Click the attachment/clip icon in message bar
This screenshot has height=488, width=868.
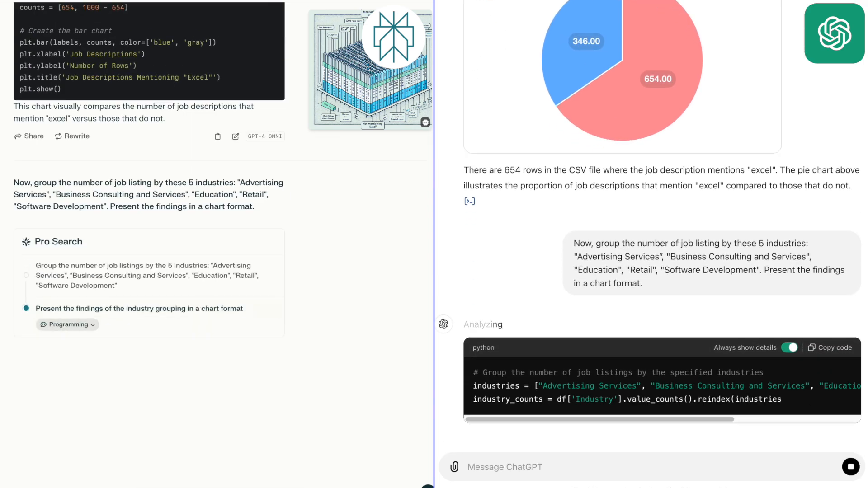click(x=455, y=467)
